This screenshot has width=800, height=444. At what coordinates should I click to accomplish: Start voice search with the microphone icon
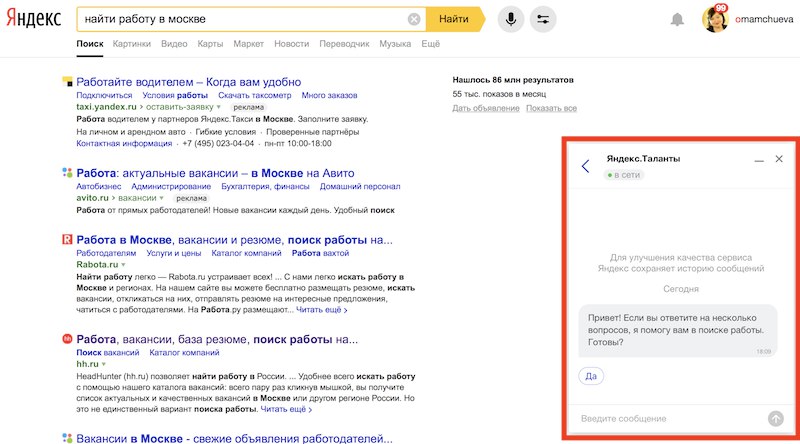click(511, 19)
